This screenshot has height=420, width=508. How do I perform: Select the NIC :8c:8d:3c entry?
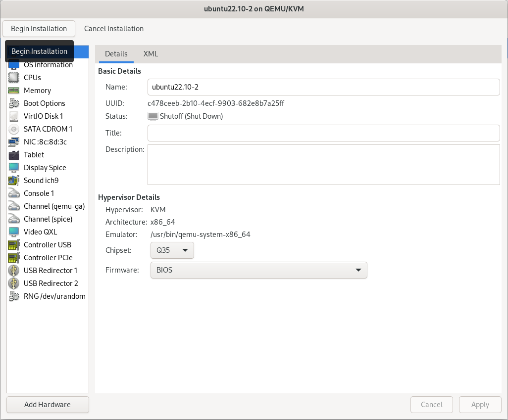48,142
